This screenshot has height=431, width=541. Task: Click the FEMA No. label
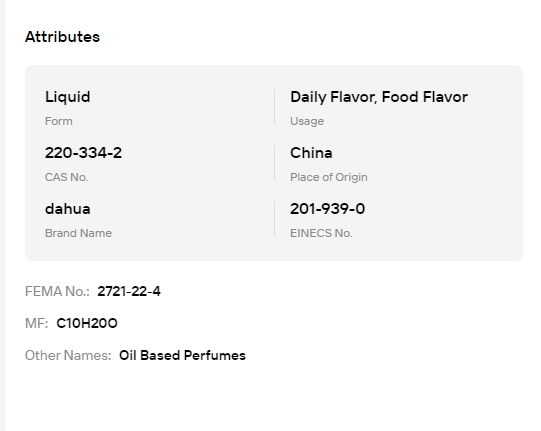pos(57,291)
